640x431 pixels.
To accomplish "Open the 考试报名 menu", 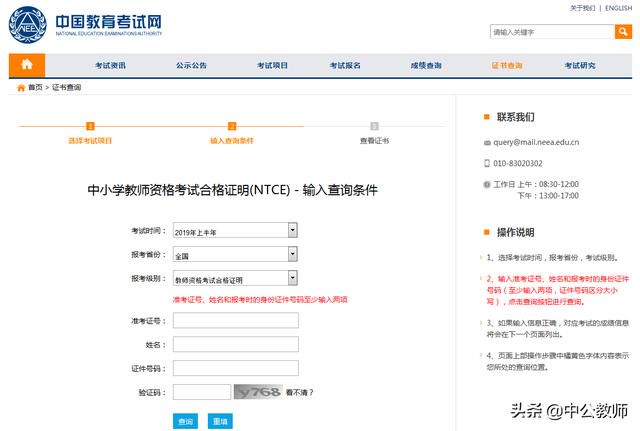I will point(345,65).
